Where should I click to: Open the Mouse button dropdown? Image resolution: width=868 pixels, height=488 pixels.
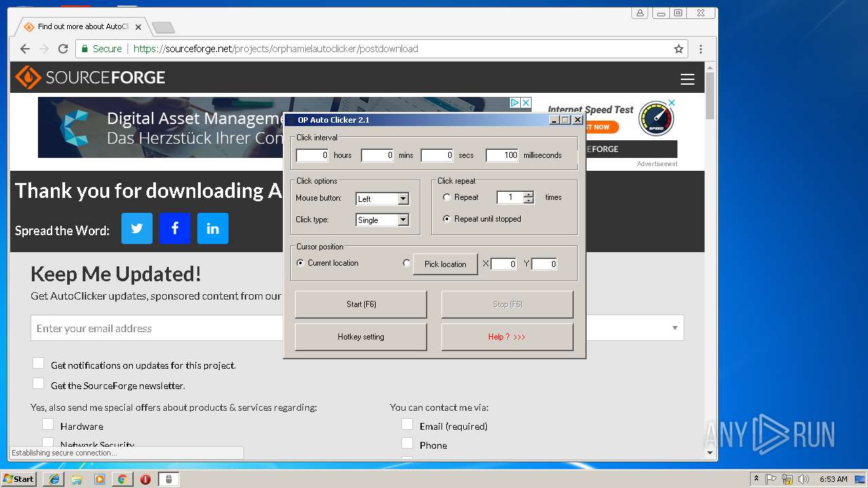tap(403, 199)
